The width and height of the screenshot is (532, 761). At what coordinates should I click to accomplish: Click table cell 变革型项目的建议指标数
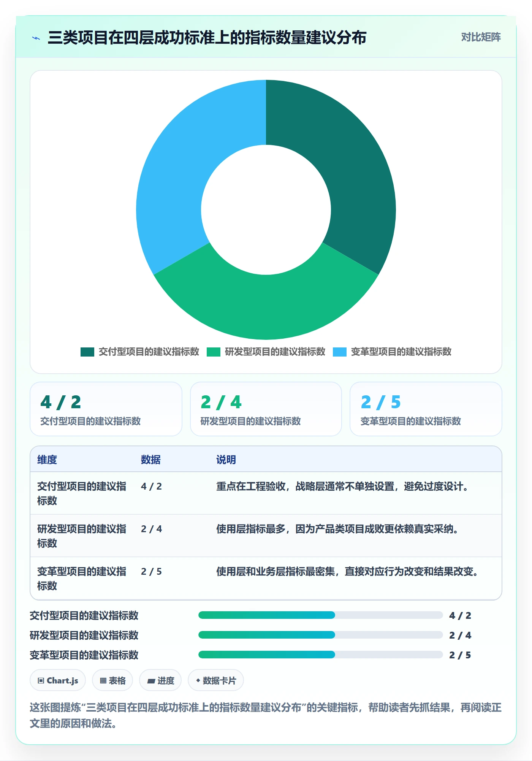click(82, 579)
